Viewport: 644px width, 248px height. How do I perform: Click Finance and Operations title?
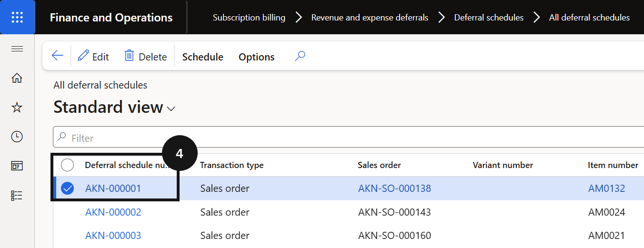[x=111, y=18]
